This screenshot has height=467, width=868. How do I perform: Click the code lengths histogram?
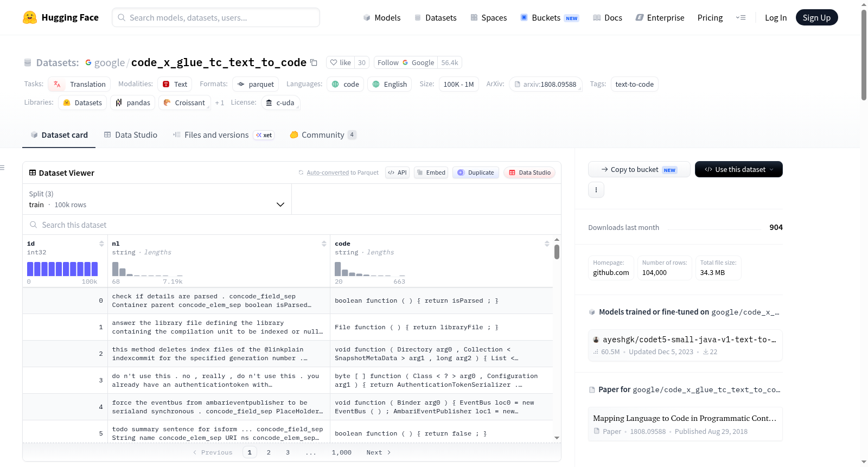coord(370,269)
